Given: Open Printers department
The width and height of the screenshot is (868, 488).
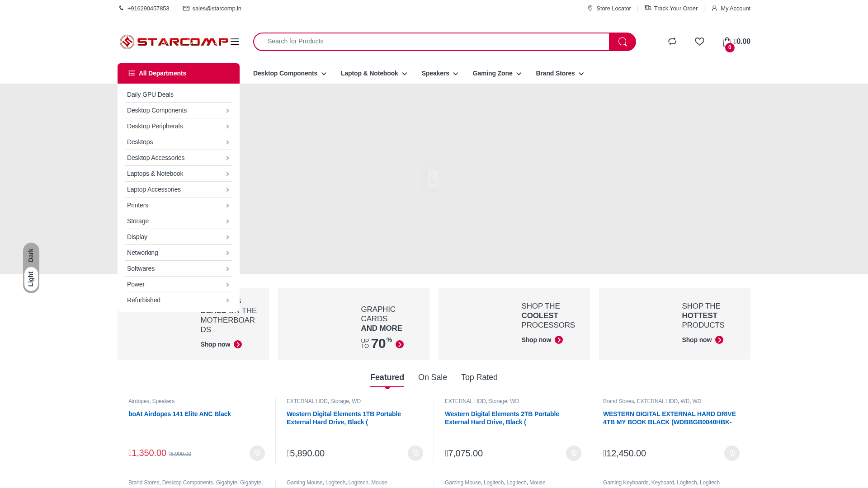Looking at the screenshot, I should [x=179, y=205].
